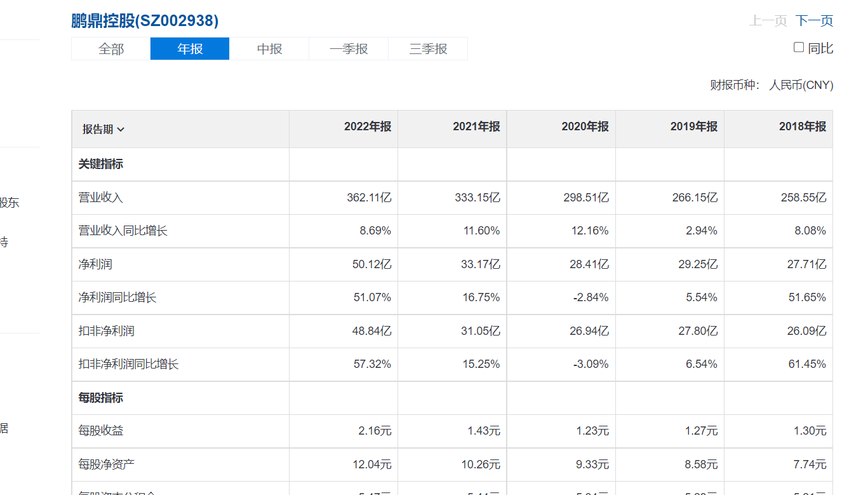
Task: Select the 年报 tab
Action: 190,49
